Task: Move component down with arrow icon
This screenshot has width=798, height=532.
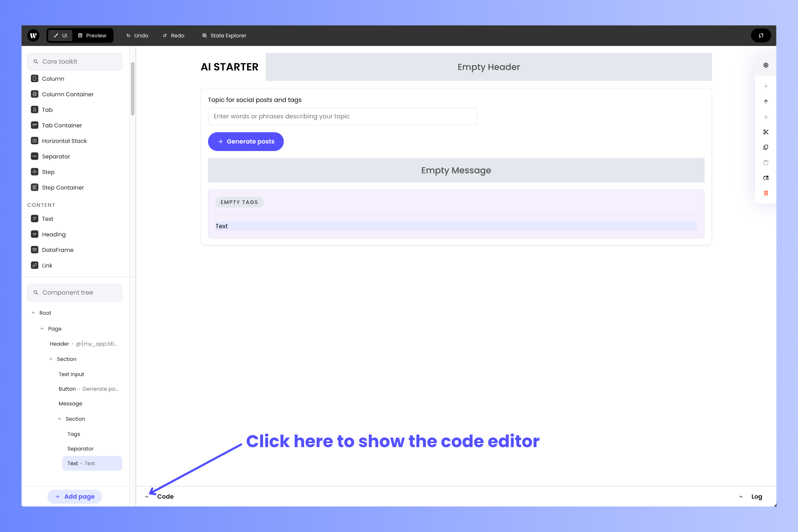Action: pyautogui.click(x=766, y=117)
